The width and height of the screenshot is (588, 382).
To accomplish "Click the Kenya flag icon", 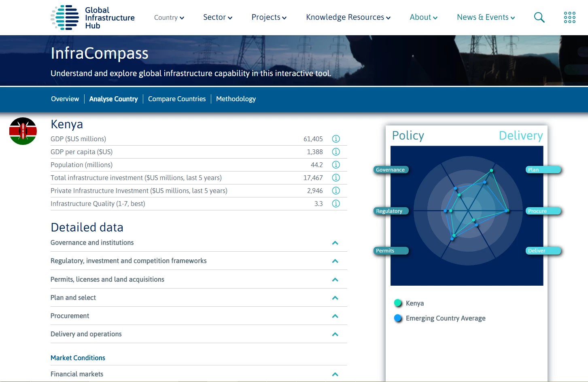I will (23, 131).
